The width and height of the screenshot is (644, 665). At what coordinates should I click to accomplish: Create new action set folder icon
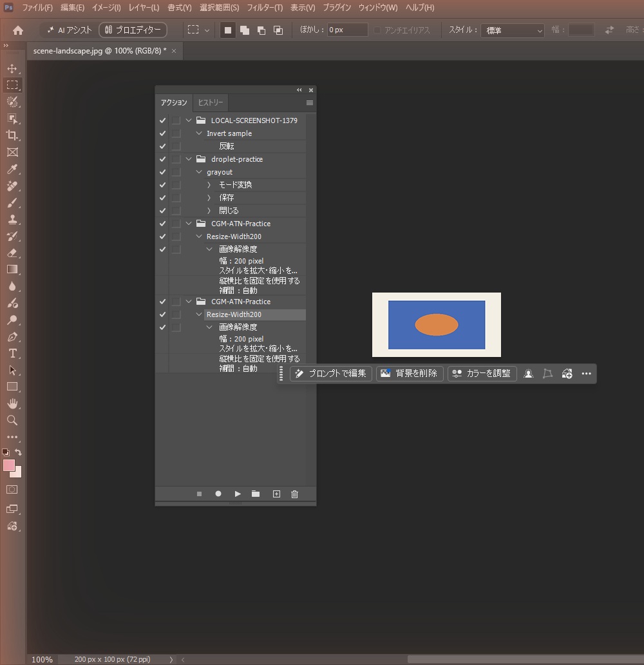pos(256,494)
